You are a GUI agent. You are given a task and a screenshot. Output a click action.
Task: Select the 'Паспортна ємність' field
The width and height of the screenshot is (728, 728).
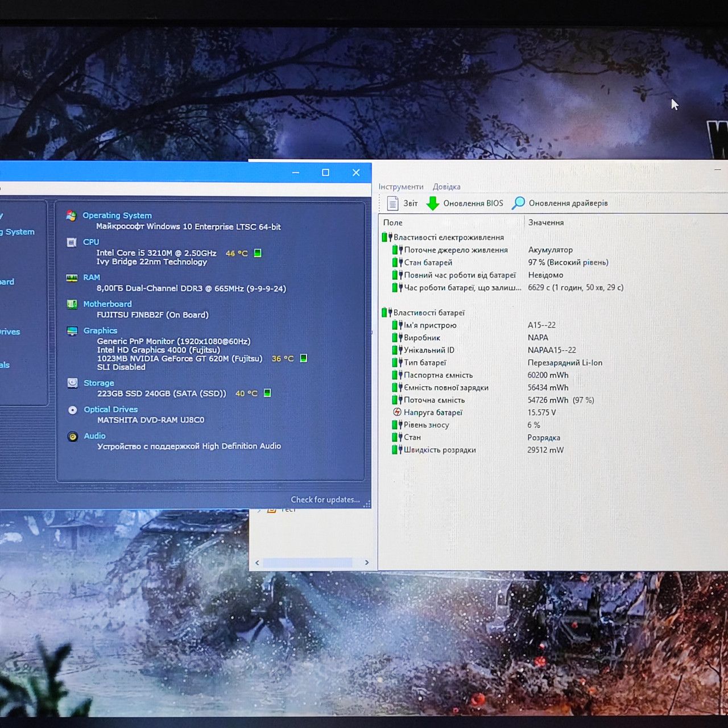click(x=439, y=375)
